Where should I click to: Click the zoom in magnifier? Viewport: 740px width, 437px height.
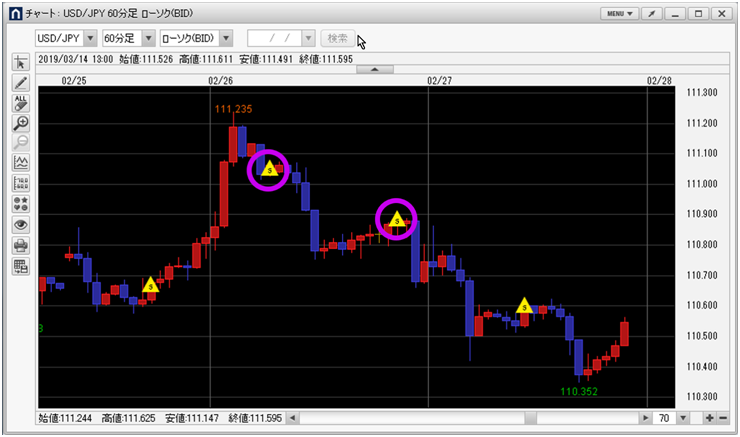tap(21, 123)
